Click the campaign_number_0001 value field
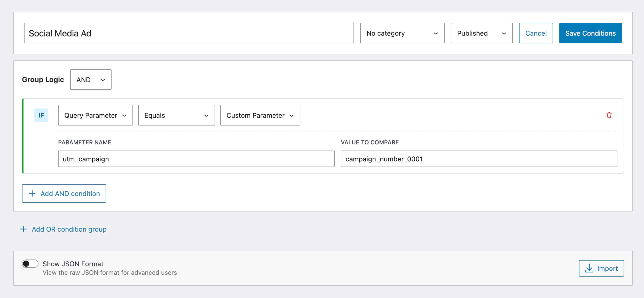This screenshot has height=298, width=644. click(x=479, y=159)
